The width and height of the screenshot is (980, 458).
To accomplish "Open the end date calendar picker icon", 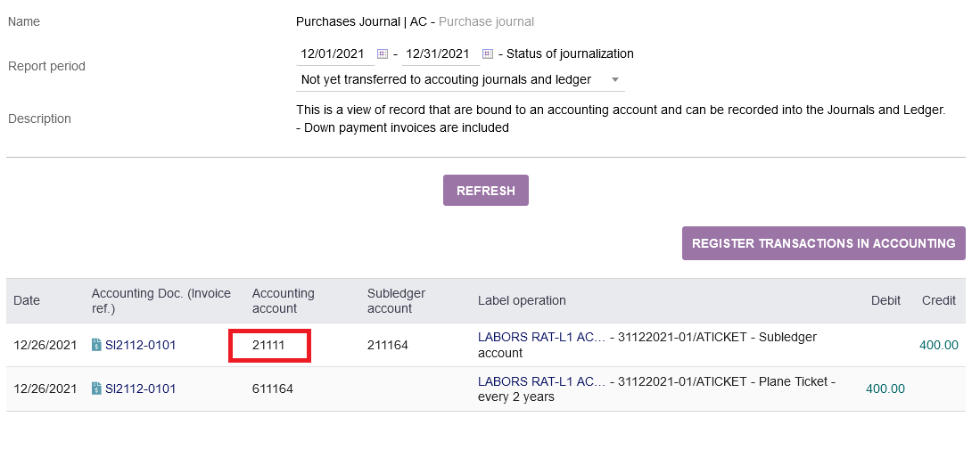I will pyautogui.click(x=488, y=54).
